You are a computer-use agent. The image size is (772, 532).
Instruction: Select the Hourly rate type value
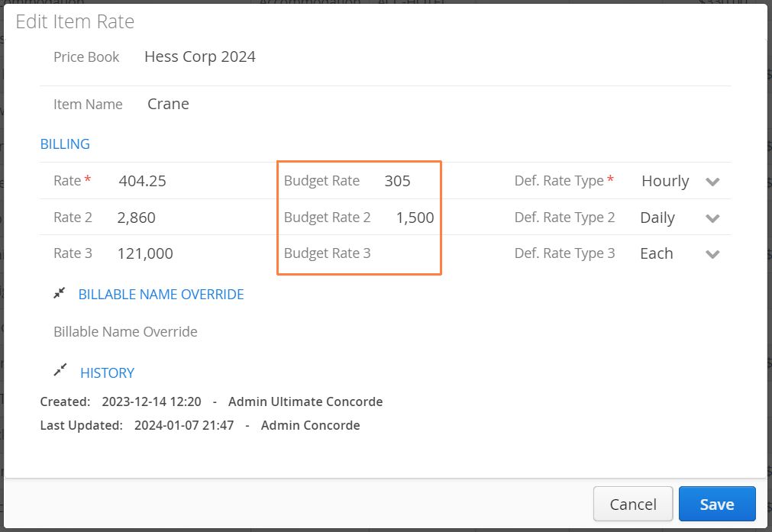tap(665, 181)
